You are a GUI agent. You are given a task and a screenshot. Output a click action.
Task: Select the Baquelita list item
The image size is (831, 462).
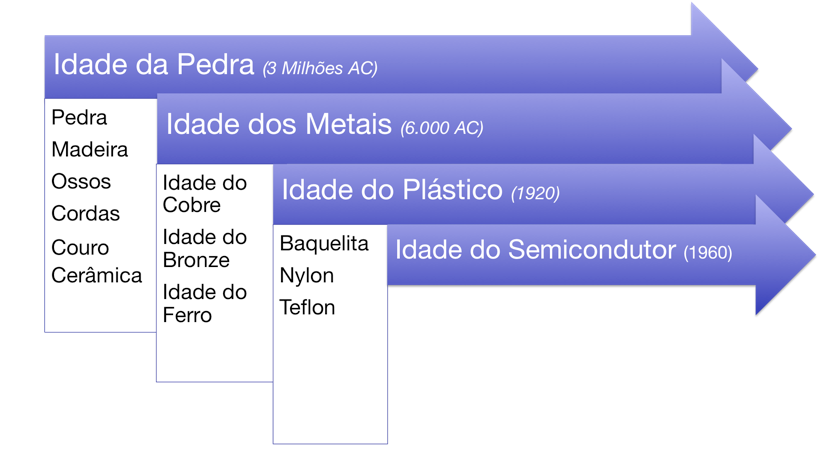[324, 244]
